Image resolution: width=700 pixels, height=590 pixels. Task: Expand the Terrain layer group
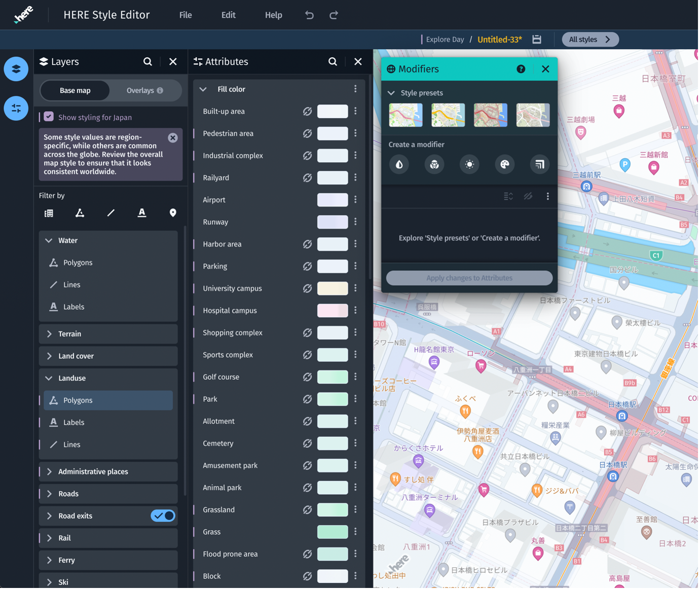click(x=50, y=334)
